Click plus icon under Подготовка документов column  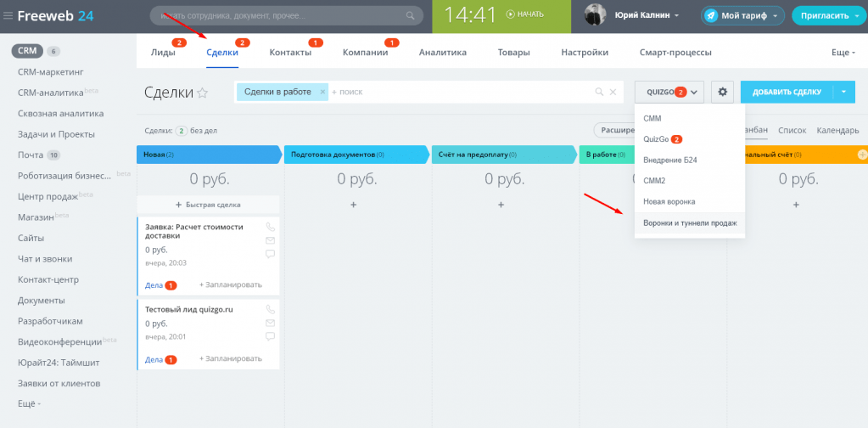(x=354, y=205)
